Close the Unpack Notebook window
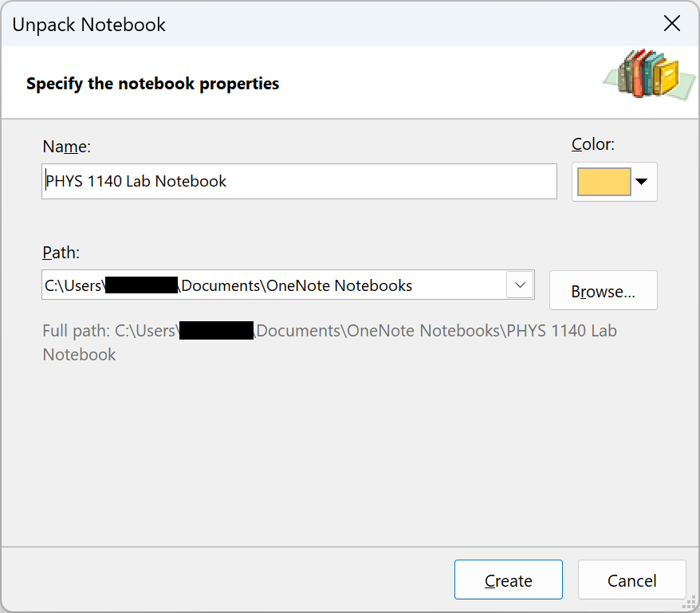Viewport: 700px width, 613px height. [671, 23]
